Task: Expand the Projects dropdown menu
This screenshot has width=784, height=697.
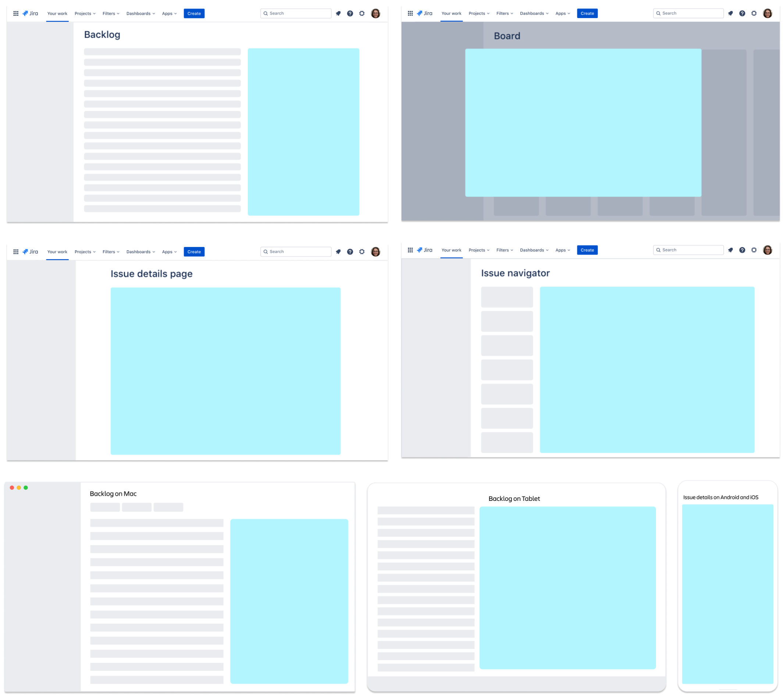Action: click(85, 13)
